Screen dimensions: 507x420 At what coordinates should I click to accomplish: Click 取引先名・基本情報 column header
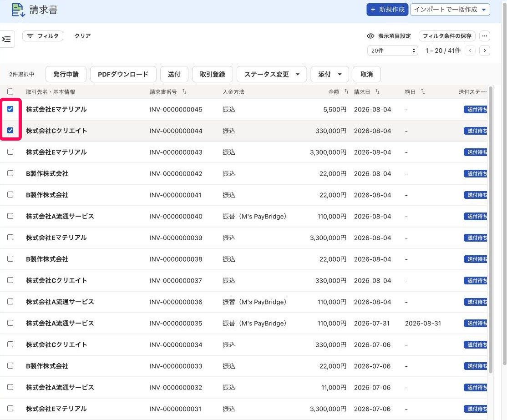click(51, 92)
